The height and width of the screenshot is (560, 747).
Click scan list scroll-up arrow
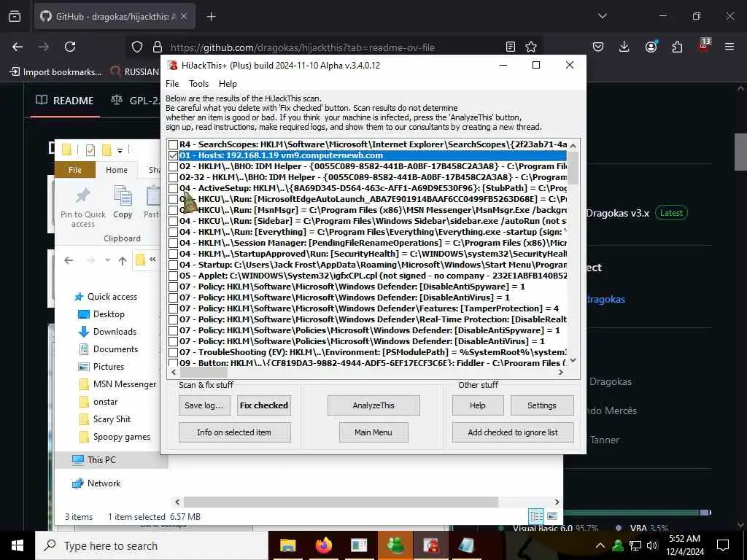click(573, 145)
